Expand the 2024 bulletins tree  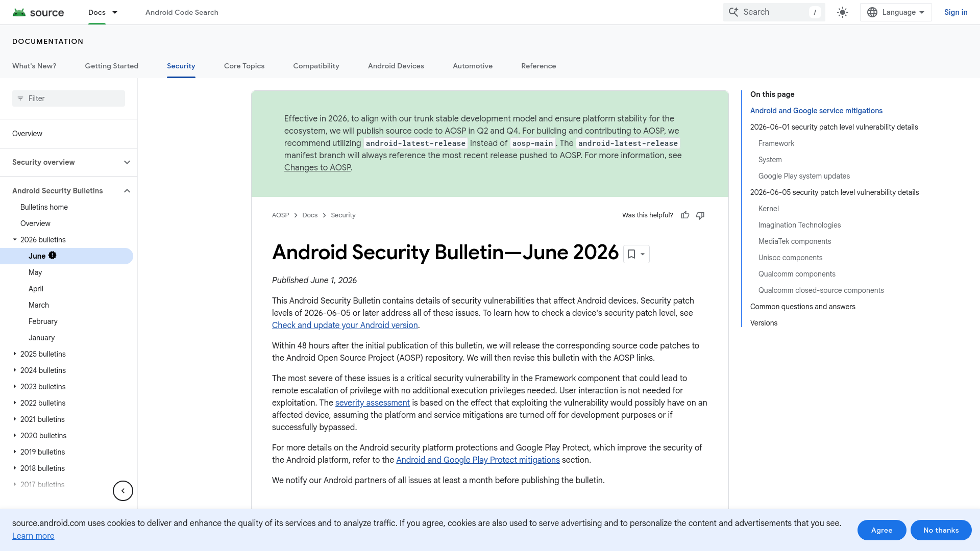pyautogui.click(x=15, y=370)
